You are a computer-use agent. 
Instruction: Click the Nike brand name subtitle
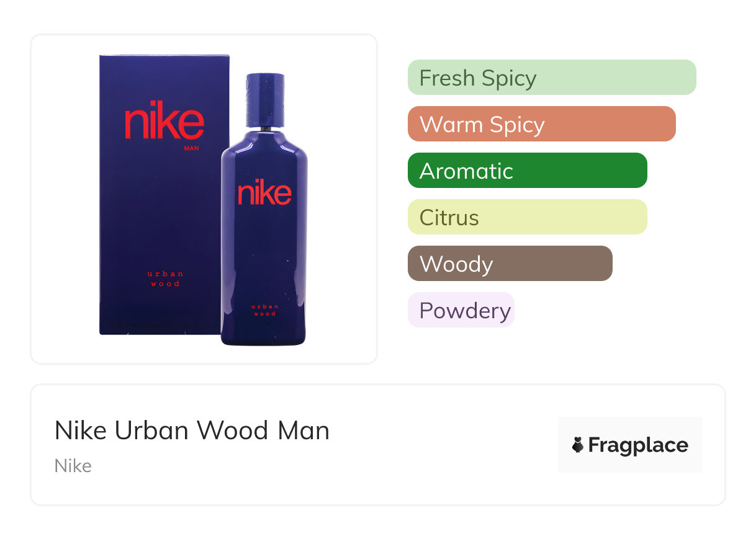(73, 466)
